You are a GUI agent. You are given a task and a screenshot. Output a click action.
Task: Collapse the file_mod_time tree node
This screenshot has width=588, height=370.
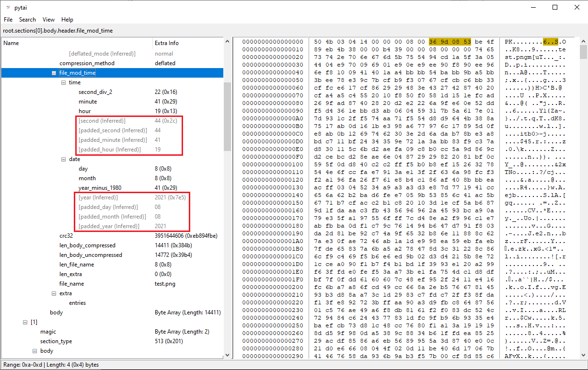click(x=54, y=73)
